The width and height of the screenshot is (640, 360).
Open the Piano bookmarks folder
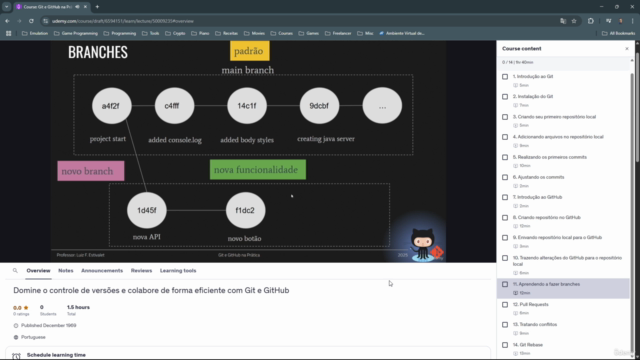pyautogui.click(x=200, y=33)
